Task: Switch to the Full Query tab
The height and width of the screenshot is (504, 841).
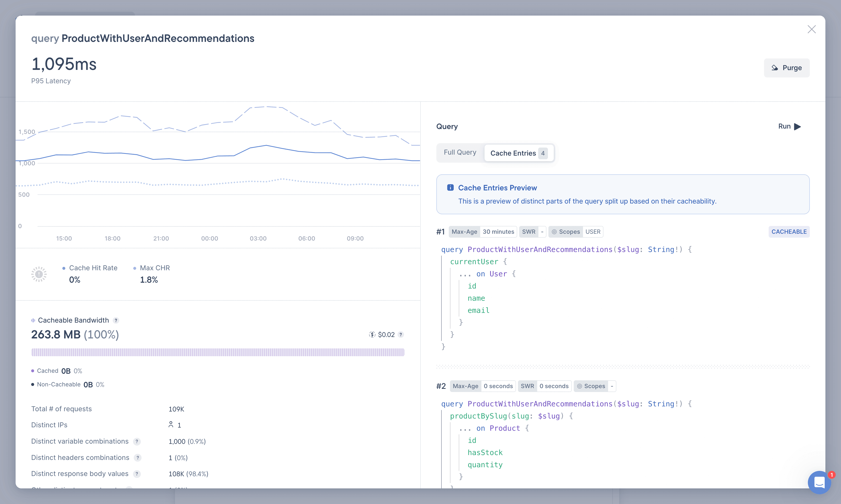Action: tap(459, 152)
